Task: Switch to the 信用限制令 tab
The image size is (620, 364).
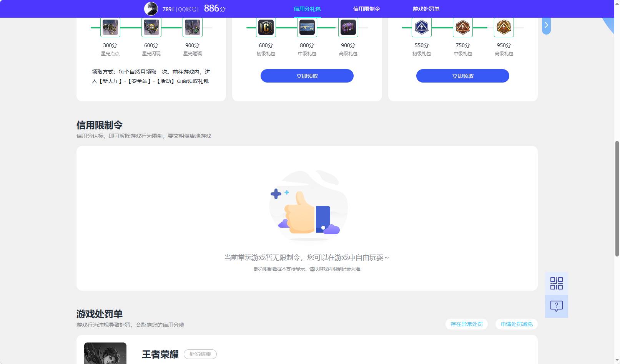Action: pyautogui.click(x=367, y=8)
